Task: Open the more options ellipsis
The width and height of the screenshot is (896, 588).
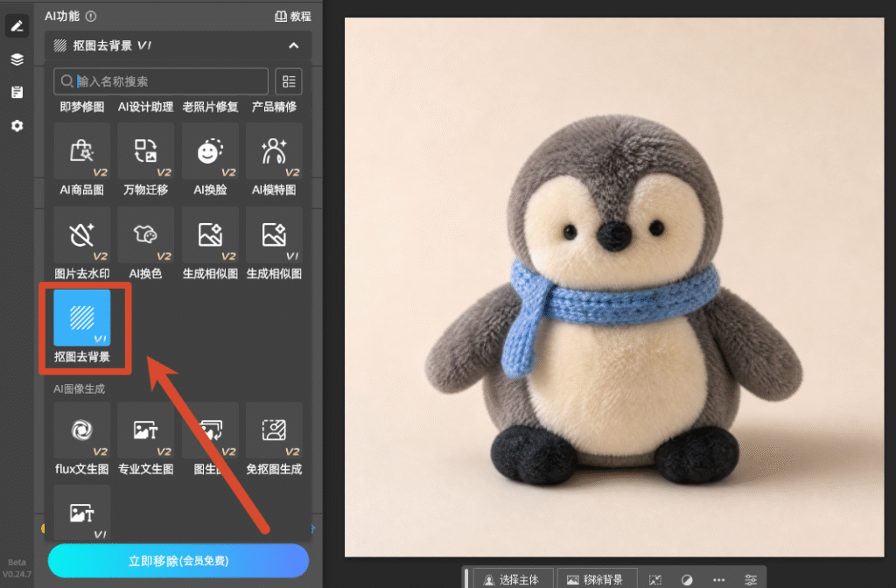Action: click(719, 580)
